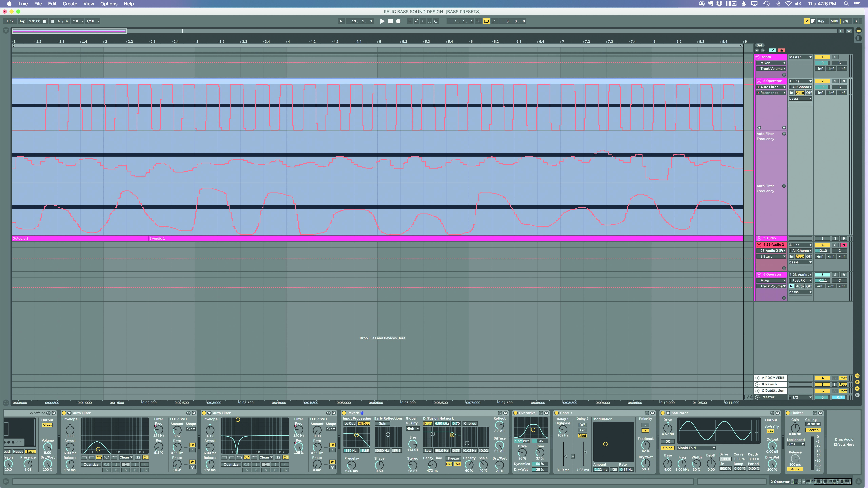Open the View menu
868x488 pixels.
click(x=89, y=4)
